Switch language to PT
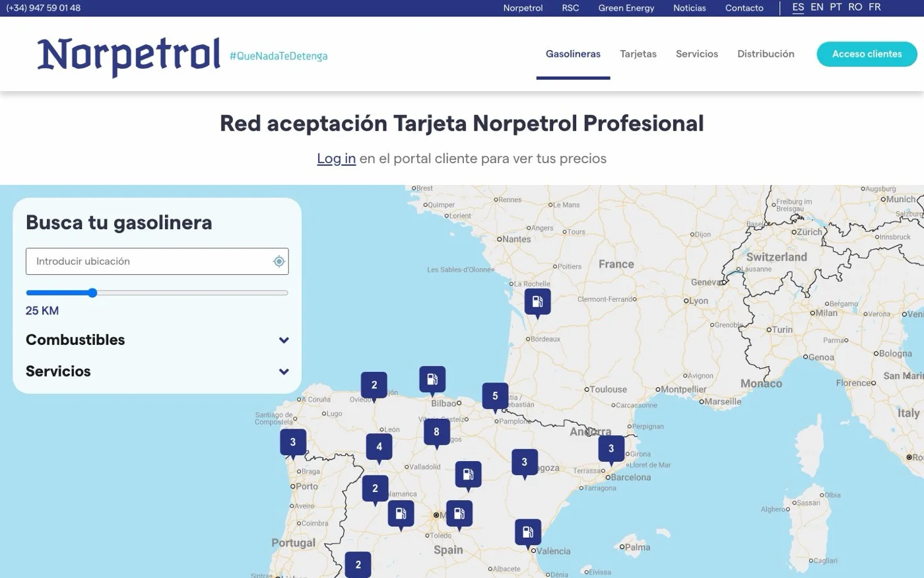924x578 pixels. coord(836,7)
